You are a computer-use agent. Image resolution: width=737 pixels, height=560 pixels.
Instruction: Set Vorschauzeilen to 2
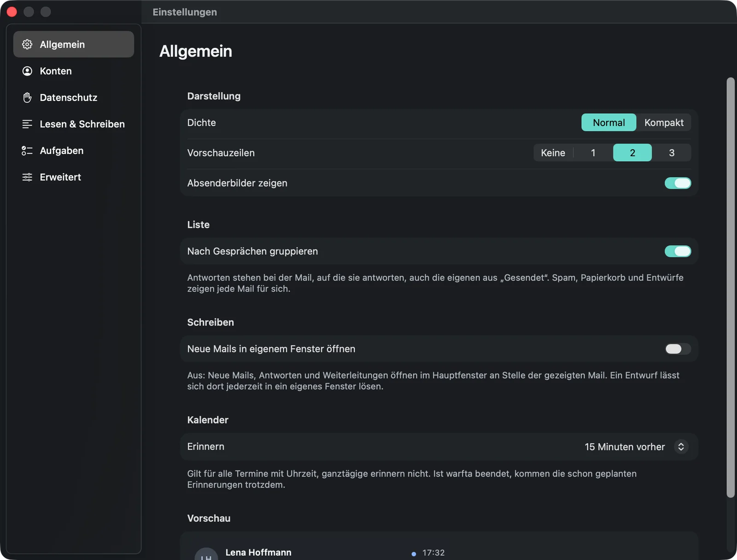pyautogui.click(x=632, y=153)
